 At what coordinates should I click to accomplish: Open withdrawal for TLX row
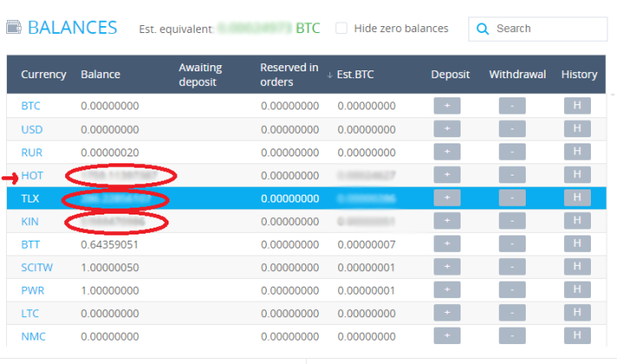pyautogui.click(x=512, y=198)
